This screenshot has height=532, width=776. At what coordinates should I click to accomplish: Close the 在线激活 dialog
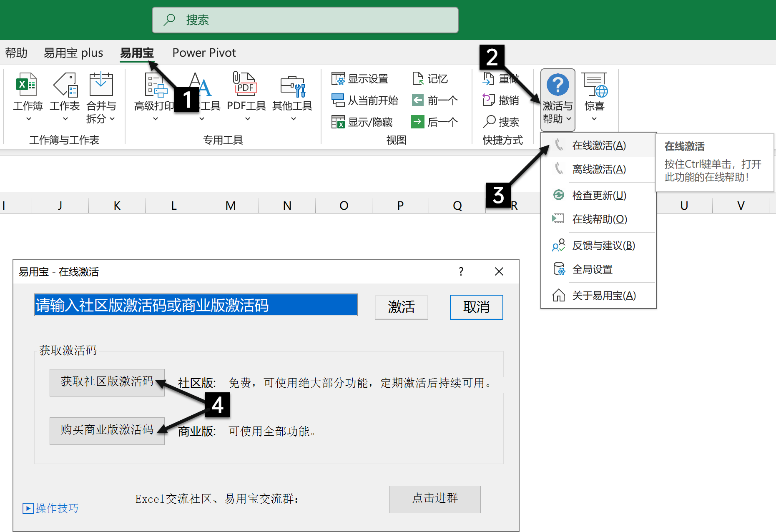(x=499, y=271)
